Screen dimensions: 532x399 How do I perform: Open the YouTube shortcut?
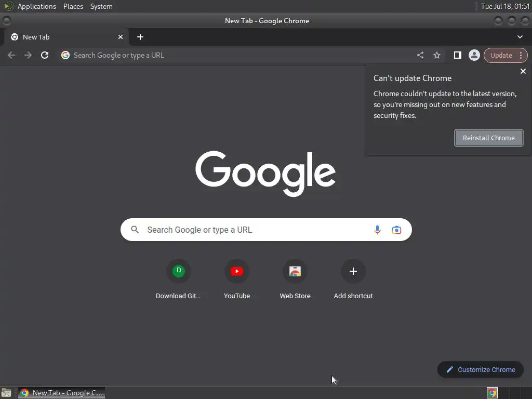(237, 279)
